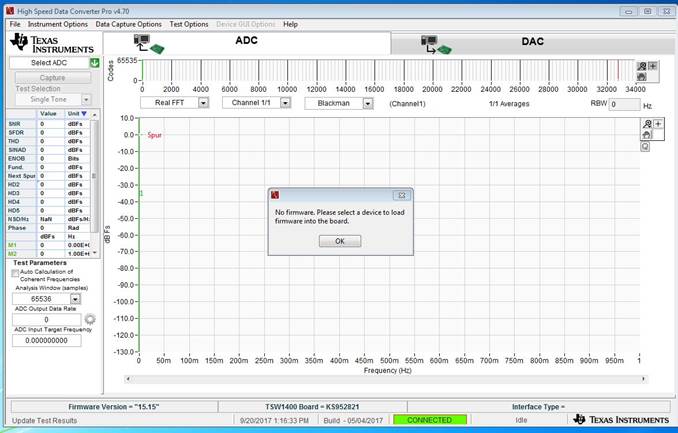Click the green Select ADC download arrow
This screenshot has height=433, width=678.
coord(94,63)
